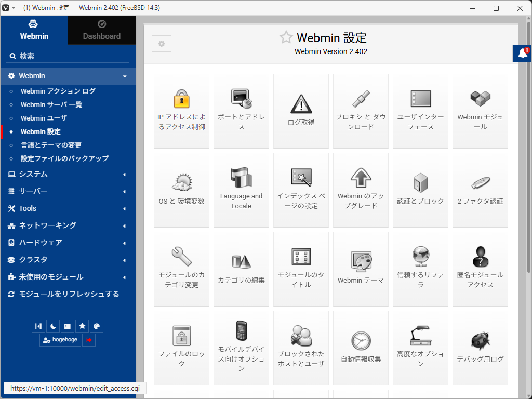
Task: Open the hogehoge user account button
Action: pos(60,340)
